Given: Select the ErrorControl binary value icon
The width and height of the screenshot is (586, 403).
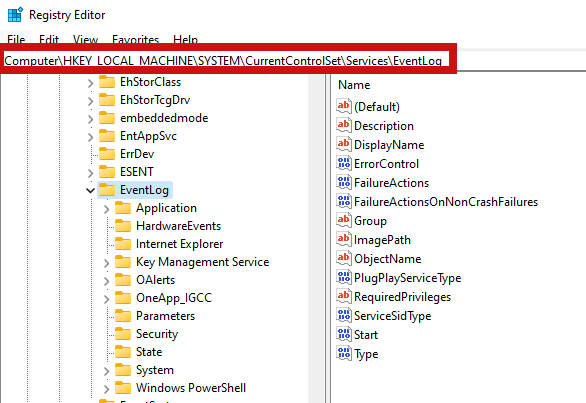Looking at the screenshot, I should point(344,163).
